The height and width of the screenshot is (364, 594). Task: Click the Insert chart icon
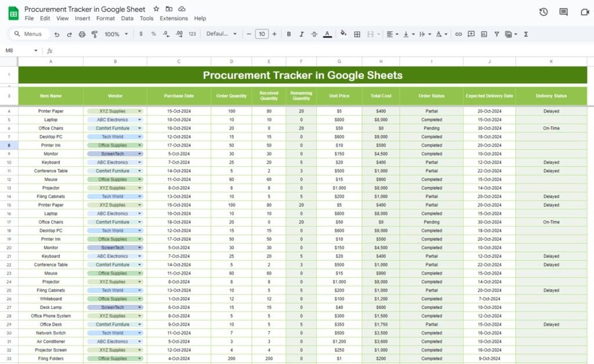click(x=485, y=34)
